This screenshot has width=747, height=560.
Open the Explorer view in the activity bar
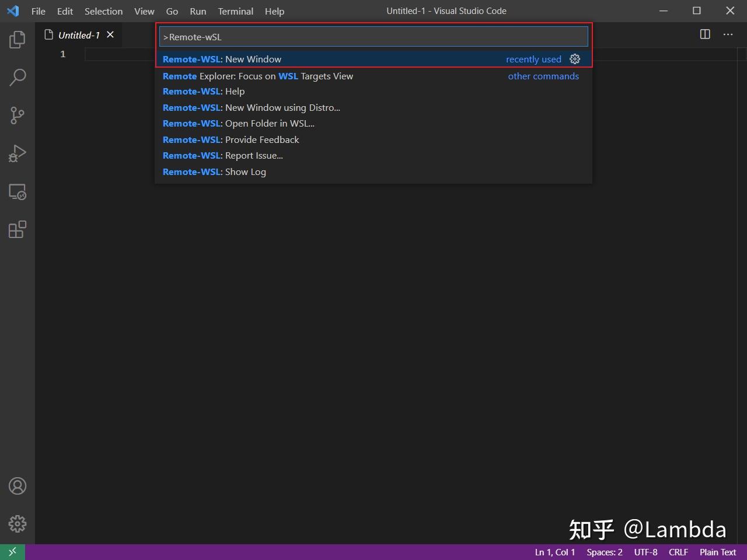(18, 39)
